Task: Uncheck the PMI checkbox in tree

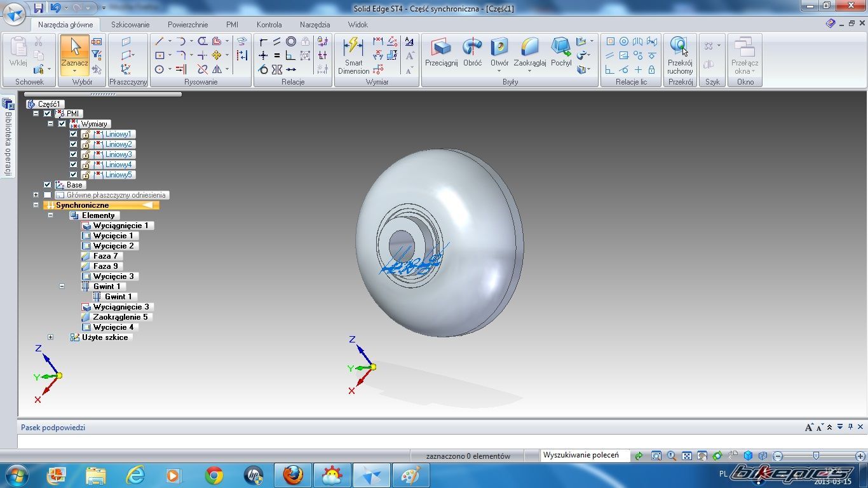Action: (x=48, y=114)
